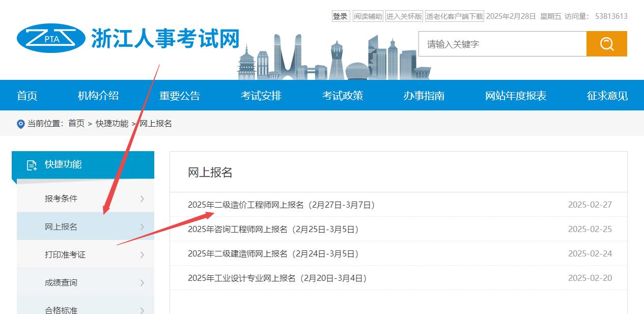Click the orange magnifier search icon
Viewport: 644px width, 314px height.
(x=606, y=44)
